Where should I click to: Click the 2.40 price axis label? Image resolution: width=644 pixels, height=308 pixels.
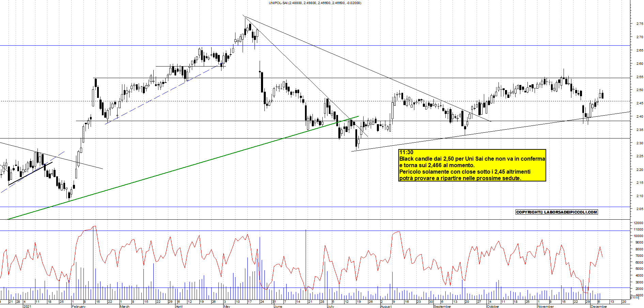(640, 117)
